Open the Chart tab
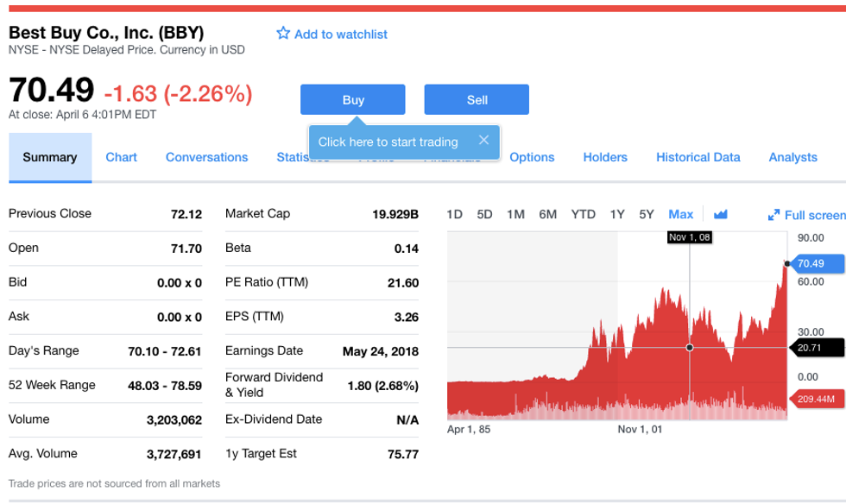Screen dimensions: 846x504 pos(121,157)
